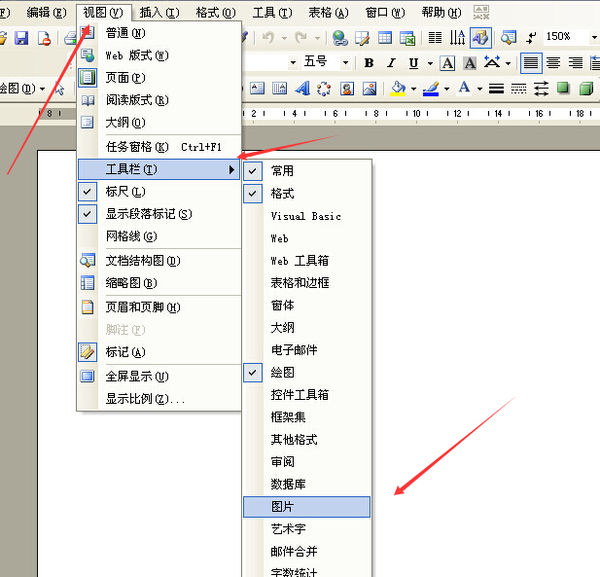The height and width of the screenshot is (577, 600).
Task: Enable the 审阅 toolbar
Action: click(x=307, y=462)
